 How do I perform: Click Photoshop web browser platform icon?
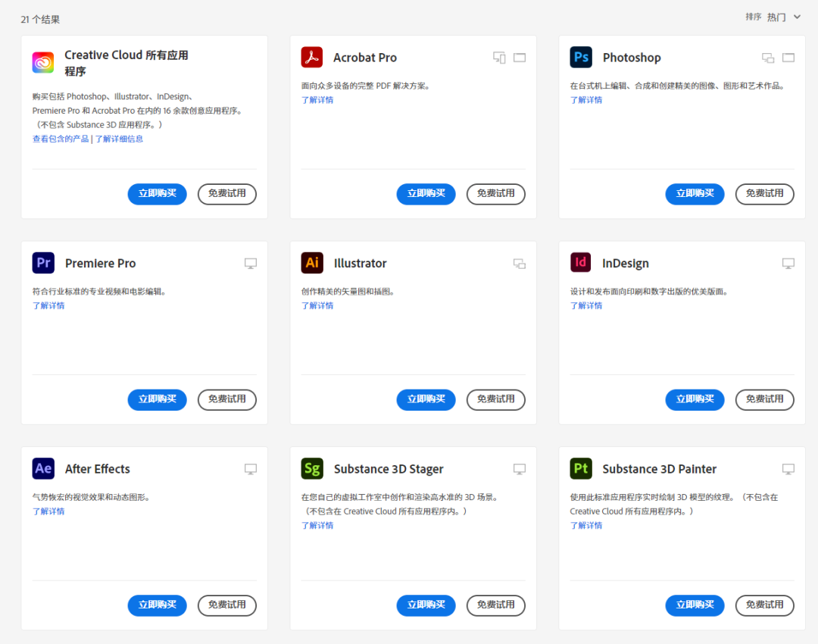(x=788, y=58)
